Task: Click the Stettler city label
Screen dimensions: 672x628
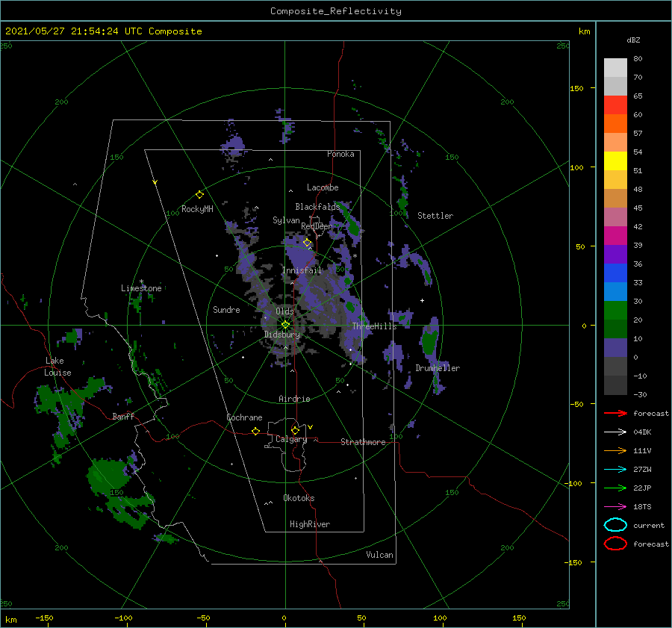Action: 435,216
